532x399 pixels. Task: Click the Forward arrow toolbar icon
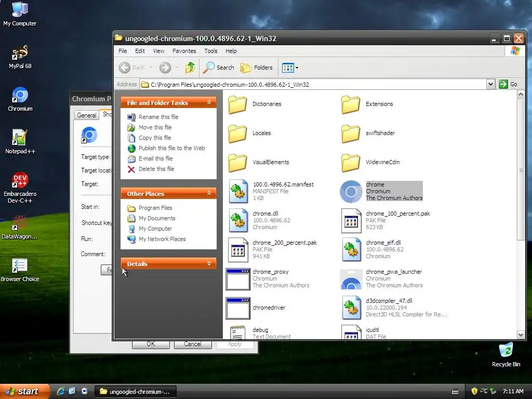tap(165, 68)
